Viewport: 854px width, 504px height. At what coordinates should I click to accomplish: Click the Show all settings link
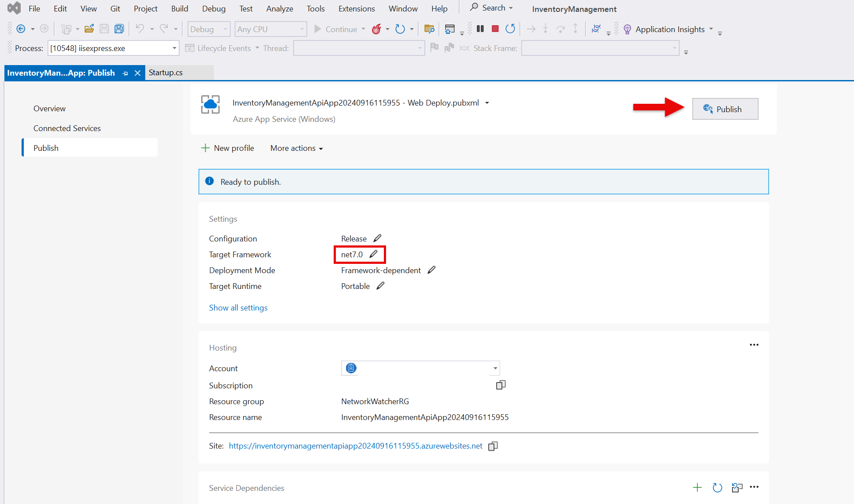coord(239,307)
